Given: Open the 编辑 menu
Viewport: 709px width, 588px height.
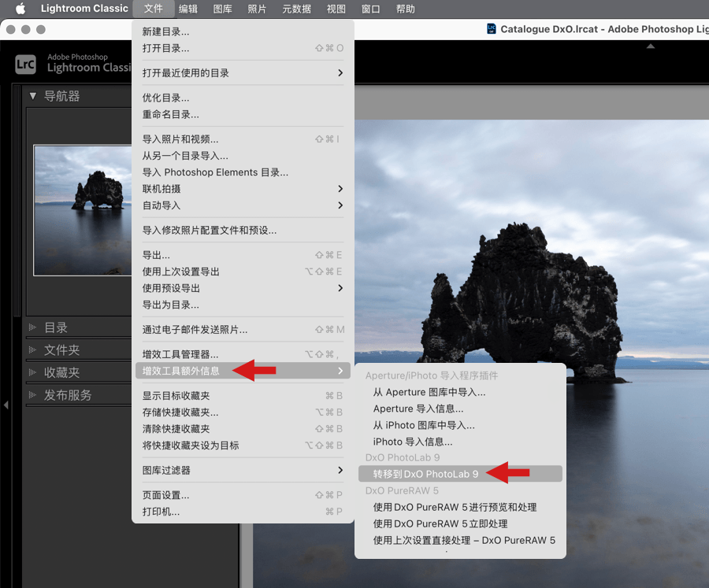Looking at the screenshot, I should (188, 9).
